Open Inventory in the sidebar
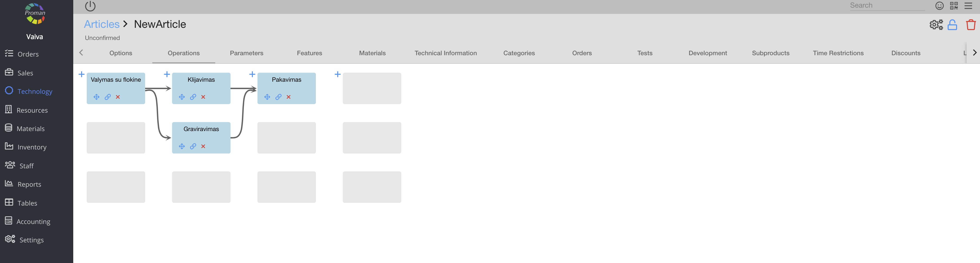The image size is (980, 263). tap(32, 147)
